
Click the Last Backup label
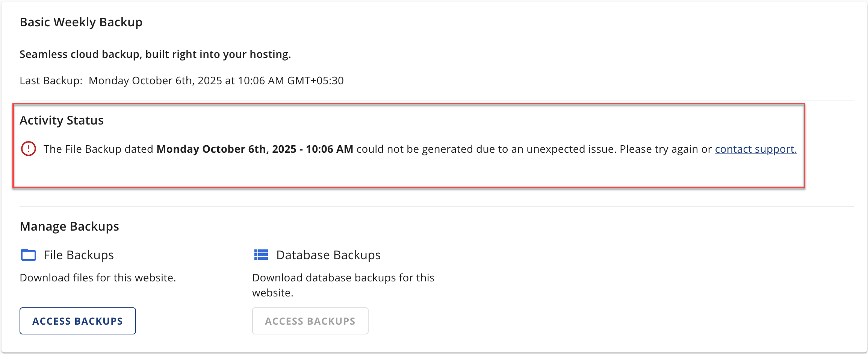(51, 81)
